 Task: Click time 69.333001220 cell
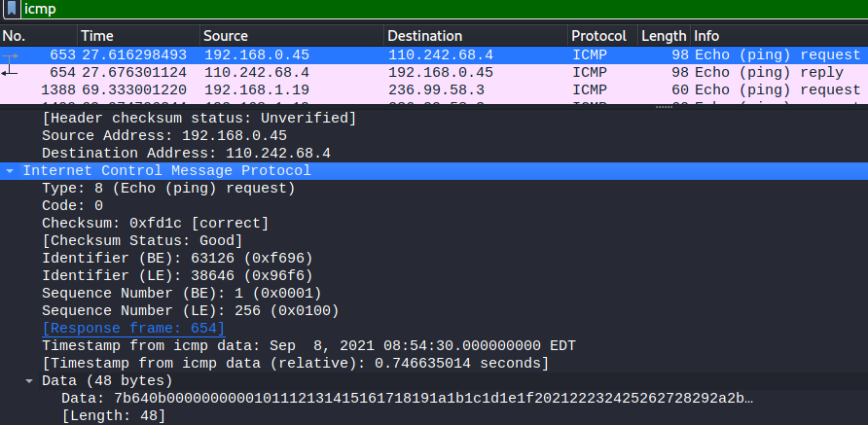(x=134, y=89)
